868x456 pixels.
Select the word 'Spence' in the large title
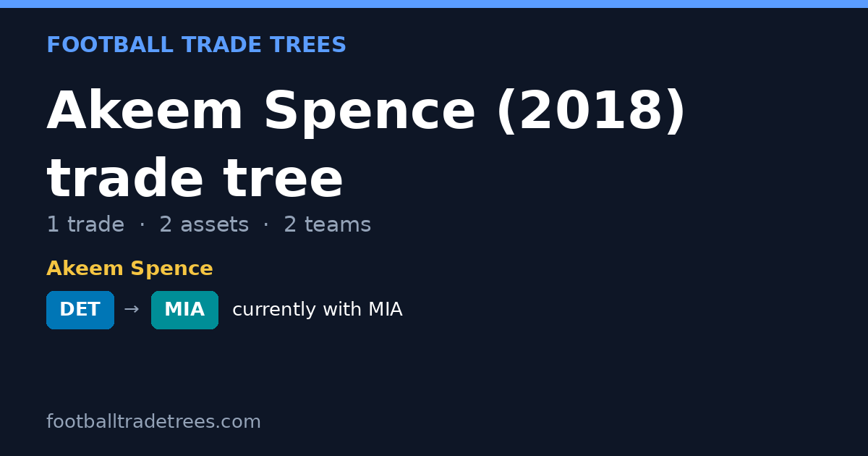pos(369,112)
